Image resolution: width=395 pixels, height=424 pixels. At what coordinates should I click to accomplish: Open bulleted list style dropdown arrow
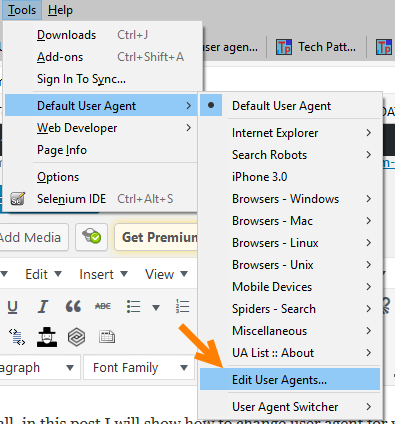pos(156,307)
